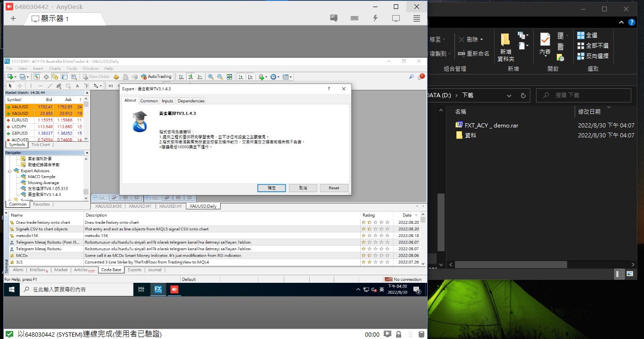Open AnyDesk chat icon
Viewport: 644px width, 339px height.
pos(334,18)
